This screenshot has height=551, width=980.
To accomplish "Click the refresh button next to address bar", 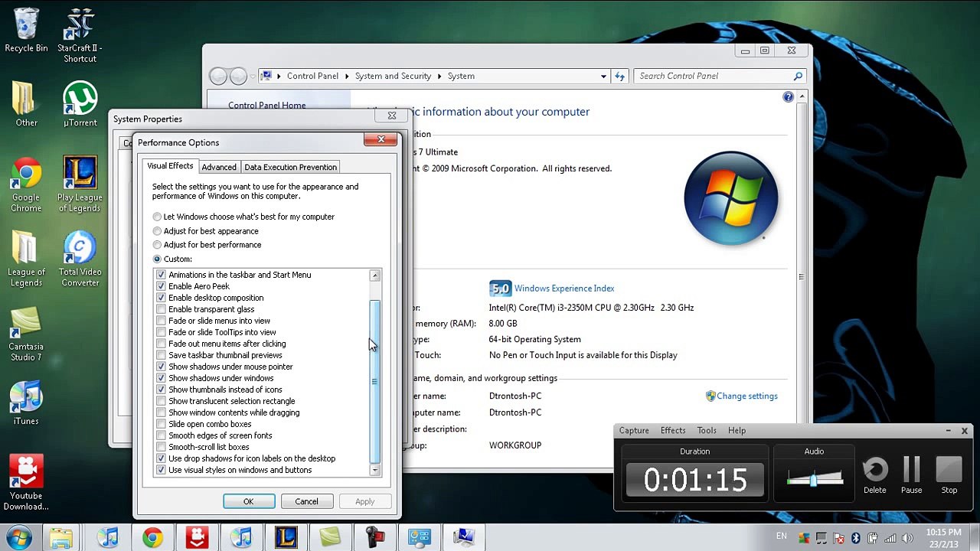I will 620,76.
